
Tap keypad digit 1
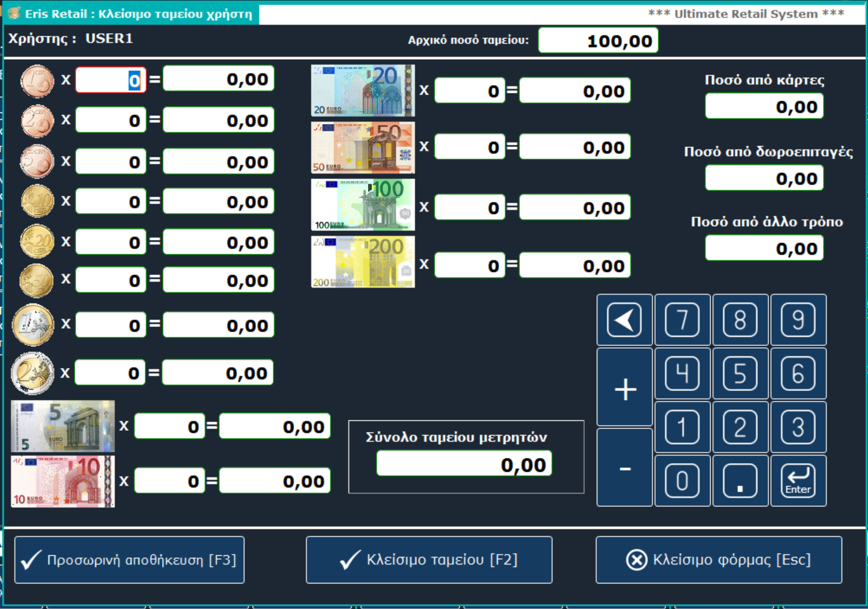coord(682,427)
